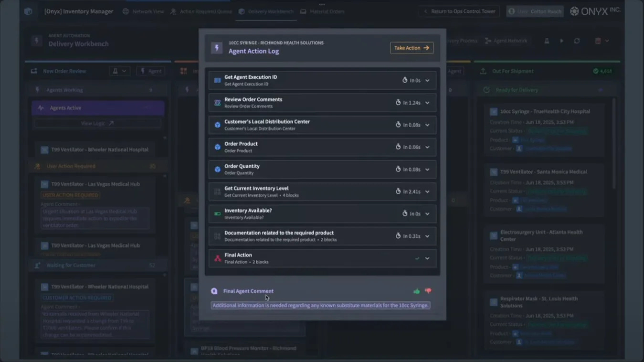The width and height of the screenshot is (644, 362).
Task: Click the Onyx Inventory Manager app icon
Action: (28, 11)
